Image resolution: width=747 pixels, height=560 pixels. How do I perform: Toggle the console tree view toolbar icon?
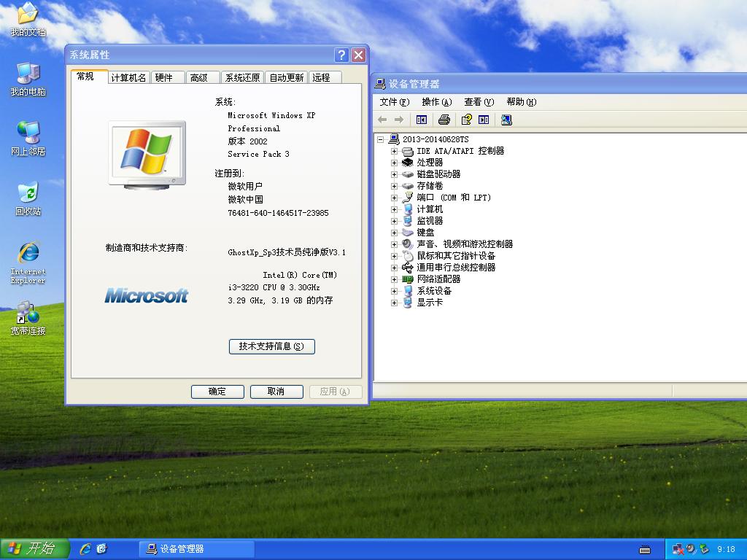pos(422,120)
